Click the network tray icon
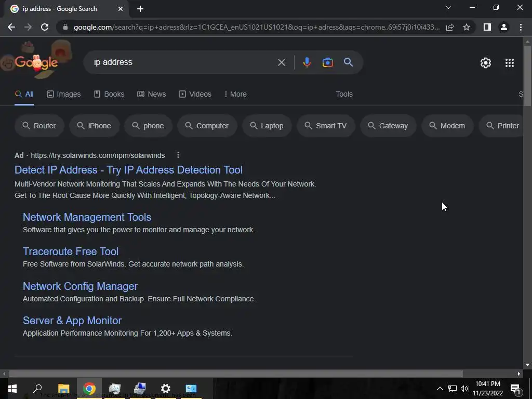The image size is (532, 399). (x=453, y=389)
